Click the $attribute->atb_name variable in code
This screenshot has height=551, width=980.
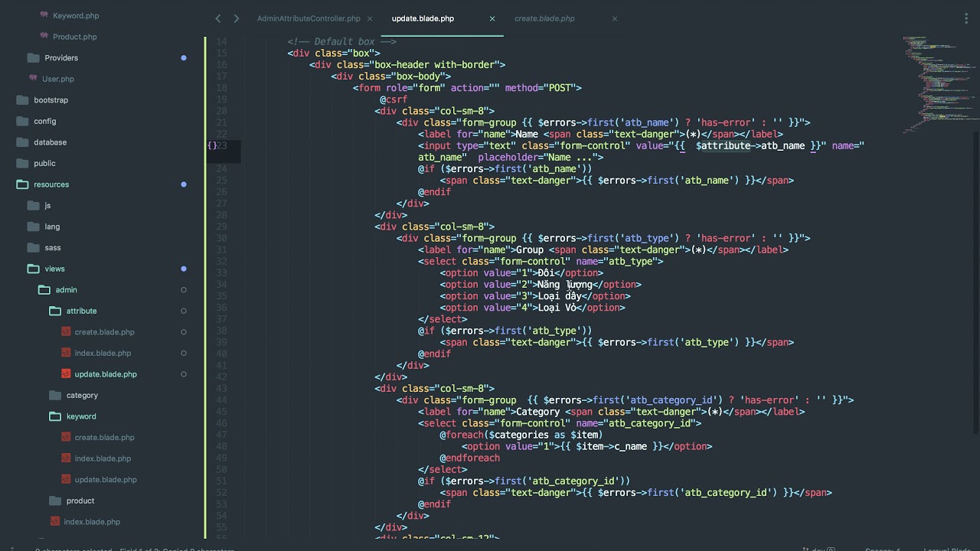click(x=750, y=145)
